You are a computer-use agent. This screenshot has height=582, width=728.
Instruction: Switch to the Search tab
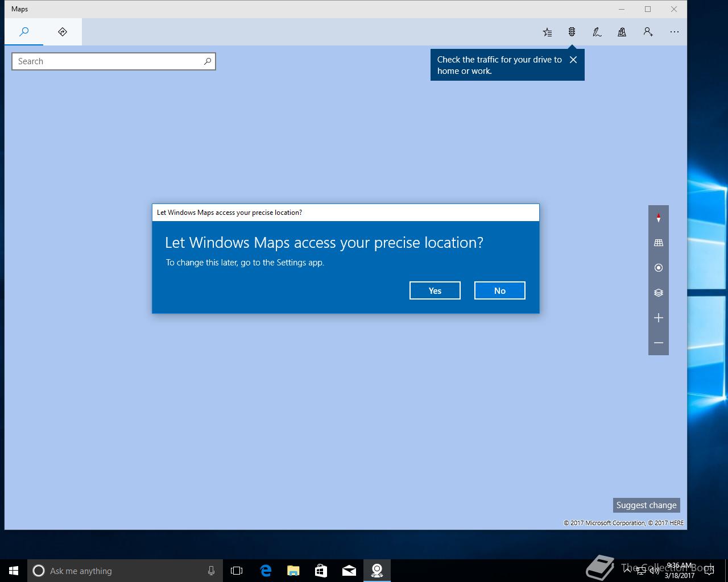(24, 32)
